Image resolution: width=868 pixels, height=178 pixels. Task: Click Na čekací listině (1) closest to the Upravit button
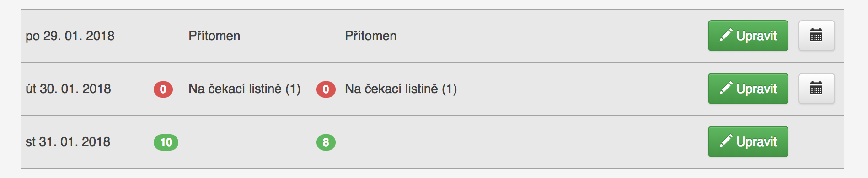(x=401, y=89)
